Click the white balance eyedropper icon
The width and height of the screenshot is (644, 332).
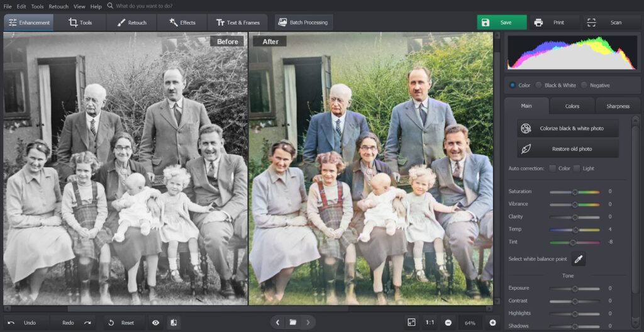tap(578, 258)
